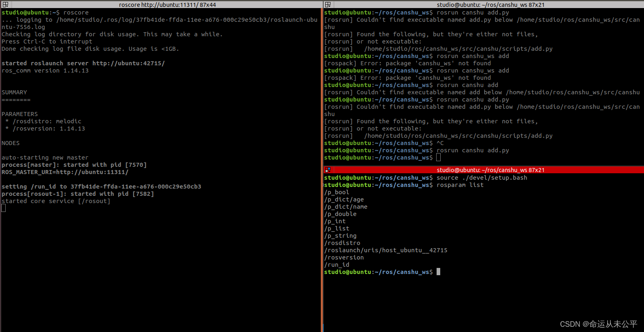The height and width of the screenshot is (332, 644).
Task: Select '/p_bool' parameter entry
Action: coord(337,192)
